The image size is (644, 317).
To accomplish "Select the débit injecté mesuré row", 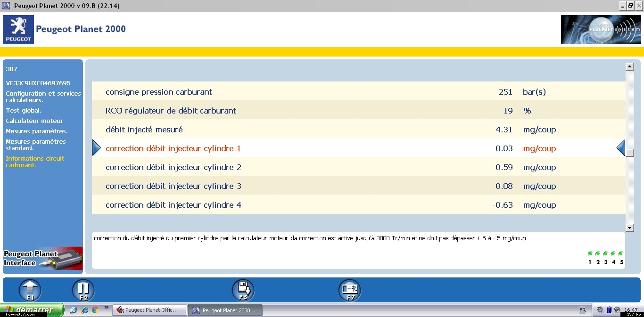I will click(358, 129).
